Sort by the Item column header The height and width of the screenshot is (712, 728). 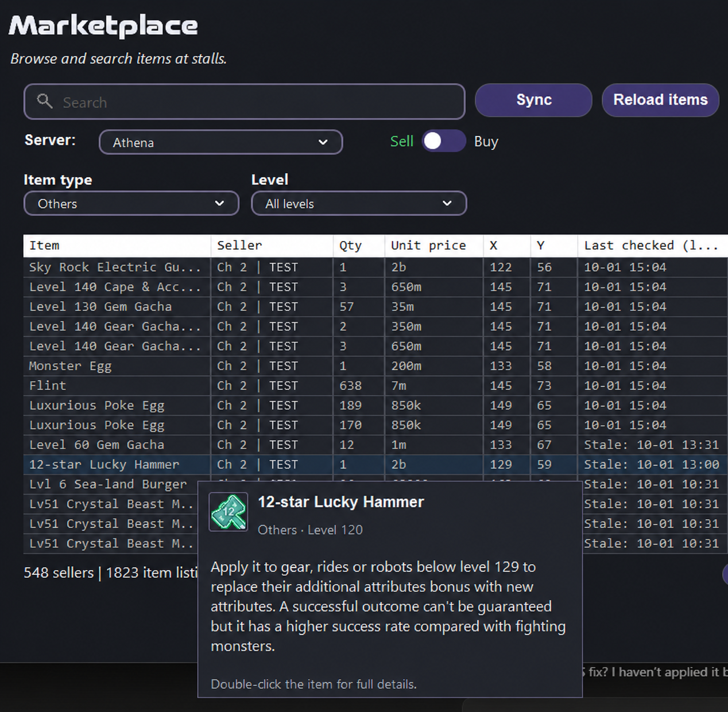coord(117,246)
